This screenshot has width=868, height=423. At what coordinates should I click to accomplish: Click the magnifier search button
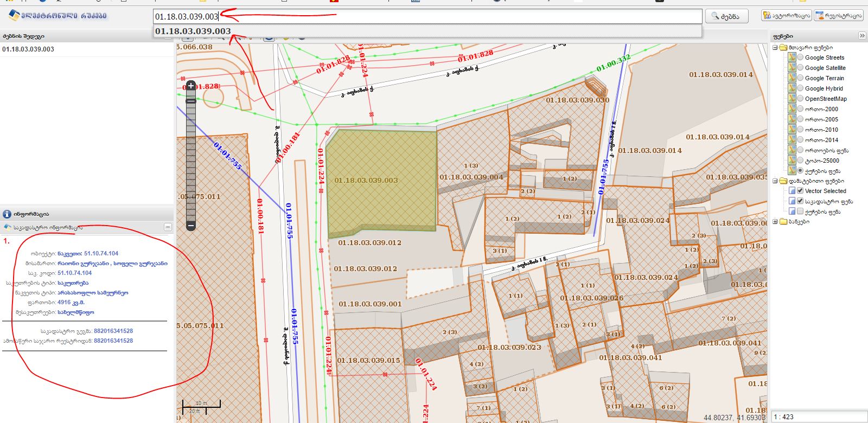click(x=726, y=16)
